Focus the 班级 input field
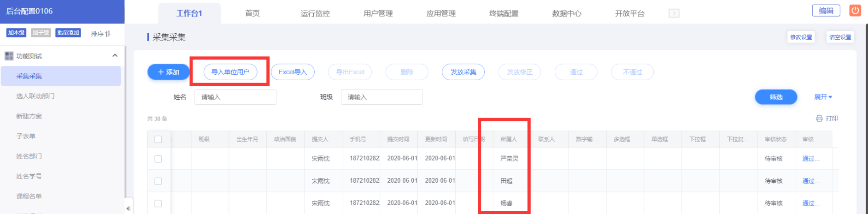Image resolution: width=868 pixels, height=214 pixels. (382, 97)
